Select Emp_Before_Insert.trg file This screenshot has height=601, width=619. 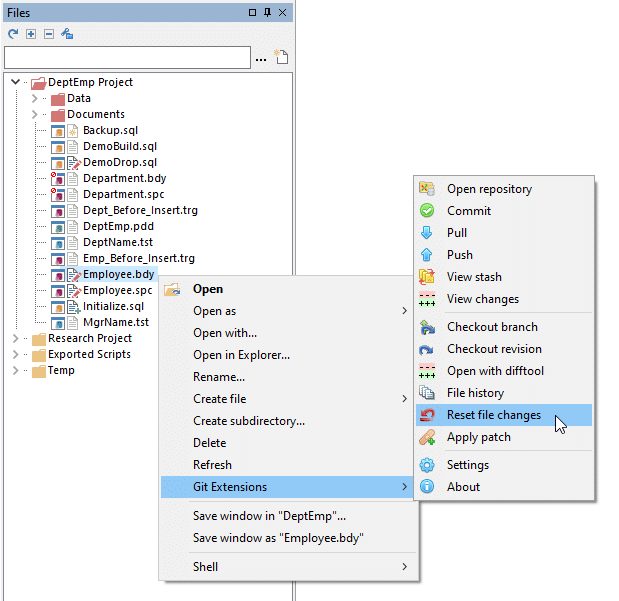(139, 258)
